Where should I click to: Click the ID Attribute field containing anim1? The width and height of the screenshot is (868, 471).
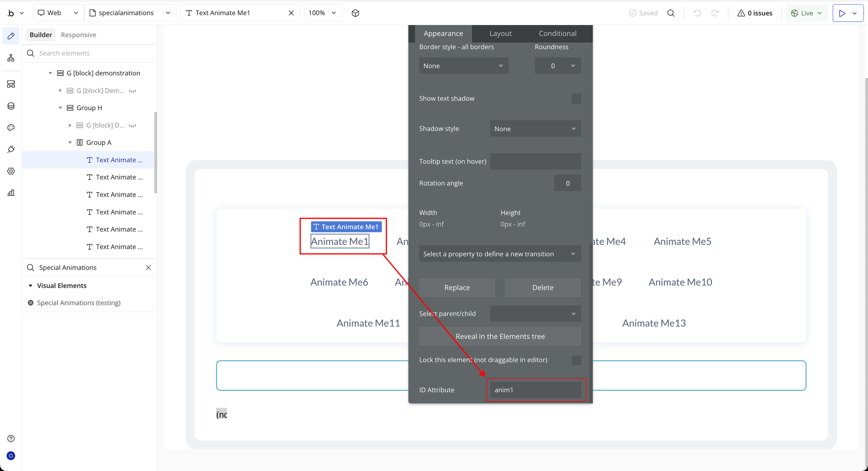tap(535, 390)
